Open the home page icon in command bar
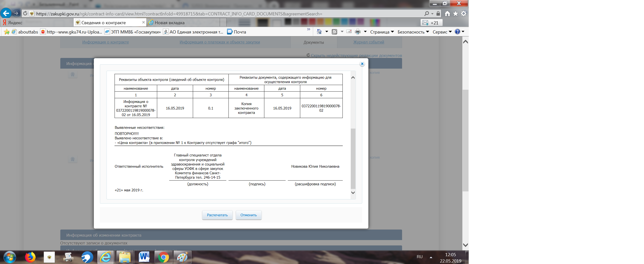 (319, 32)
